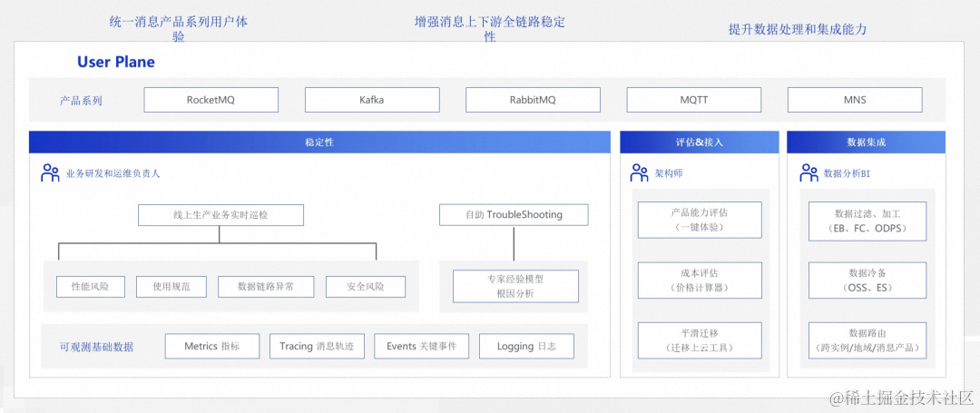980x413 pixels.
Task: Click the 自助 TroubleShooting box
Action: tap(514, 215)
